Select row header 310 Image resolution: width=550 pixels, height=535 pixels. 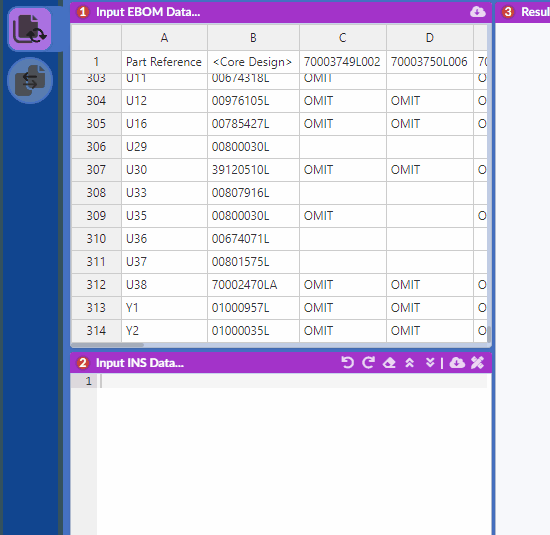point(96,239)
